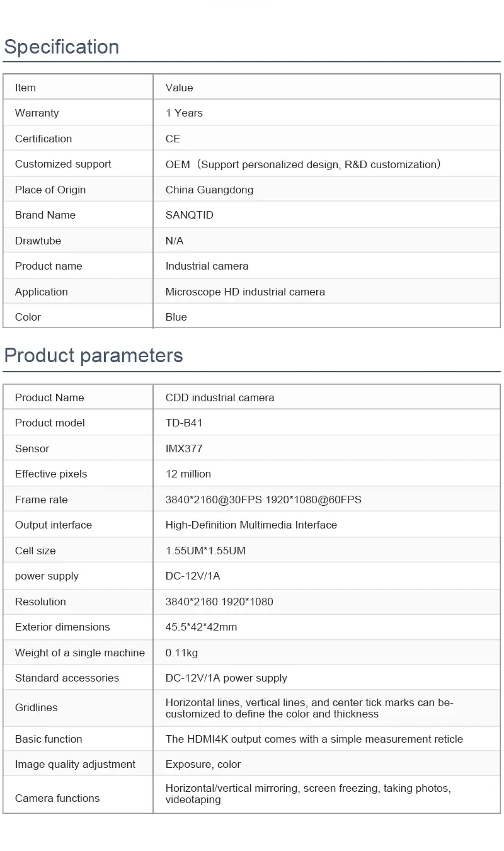Click the Product parameters heading
504x851 pixels.
coord(93,355)
